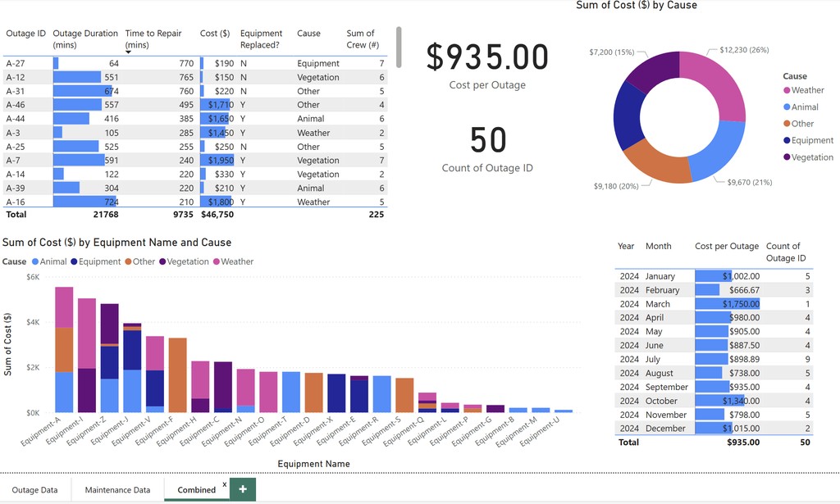840x504 pixels.
Task: Sort by Outage Duration (mins) header
Action: pyautogui.click(x=85, y=39)
